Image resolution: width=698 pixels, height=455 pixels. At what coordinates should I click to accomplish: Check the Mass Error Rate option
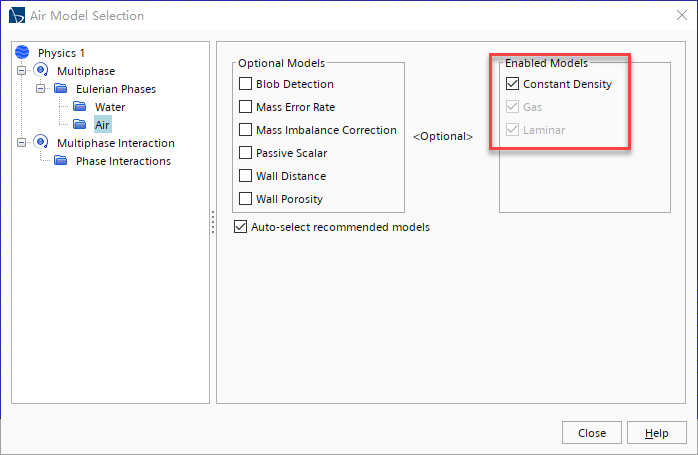coord(246,107)
